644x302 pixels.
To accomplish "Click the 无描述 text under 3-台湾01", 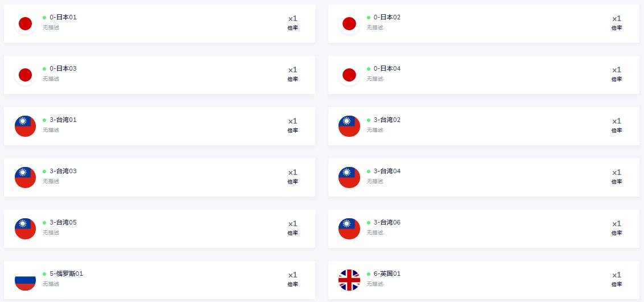I will tap(51, 130).
